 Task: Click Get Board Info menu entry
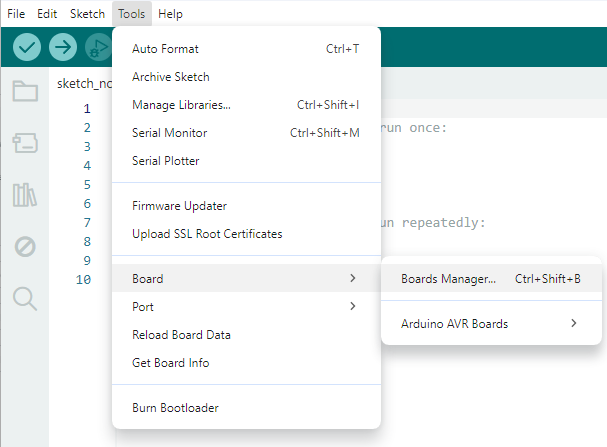(170, 363)
